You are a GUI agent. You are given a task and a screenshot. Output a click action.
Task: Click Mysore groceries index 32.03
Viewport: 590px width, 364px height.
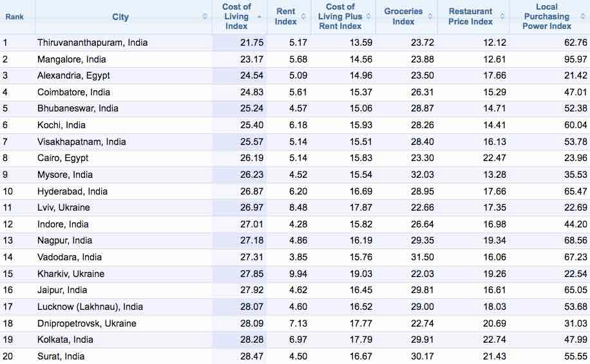(422, 175)
